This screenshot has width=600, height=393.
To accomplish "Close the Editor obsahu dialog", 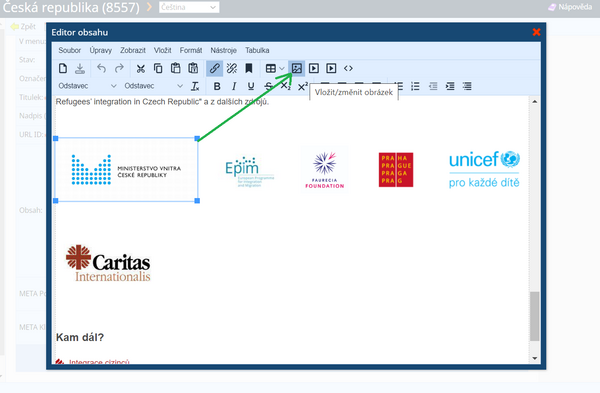I will [536, 32].
